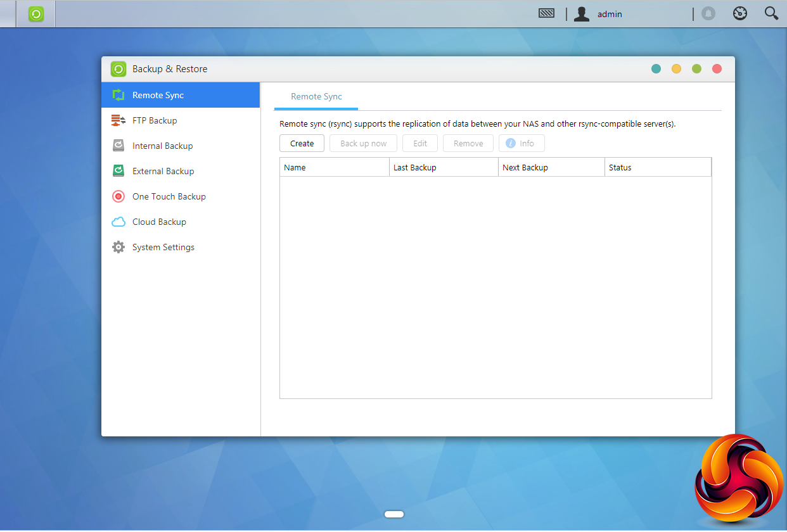Open the FTP Backup icon in sidebar

(x=118, y=120)
